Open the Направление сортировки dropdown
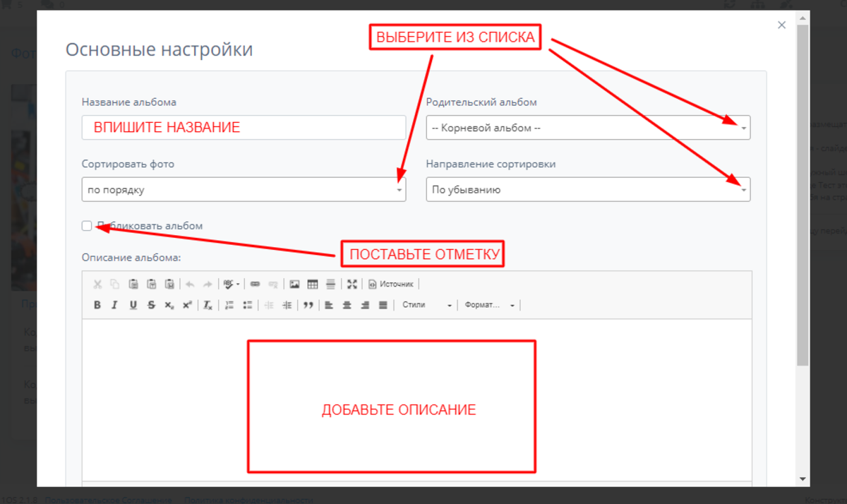The width and height of the screenshot is (847, 504). (588, 189)
